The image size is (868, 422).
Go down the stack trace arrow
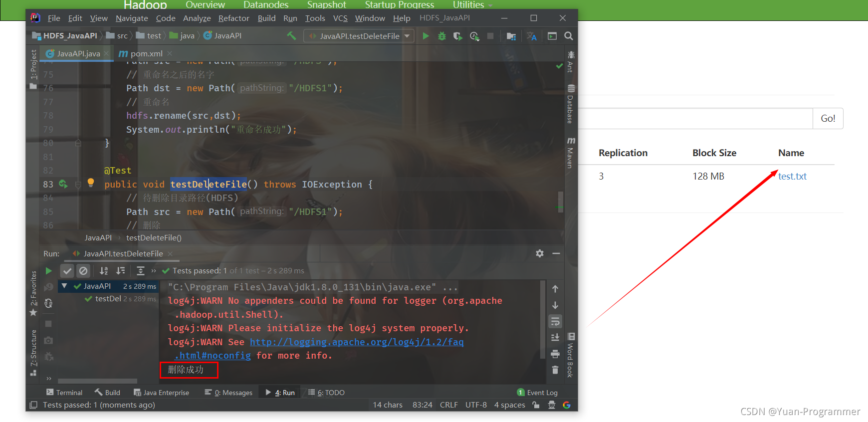[555, 305]
